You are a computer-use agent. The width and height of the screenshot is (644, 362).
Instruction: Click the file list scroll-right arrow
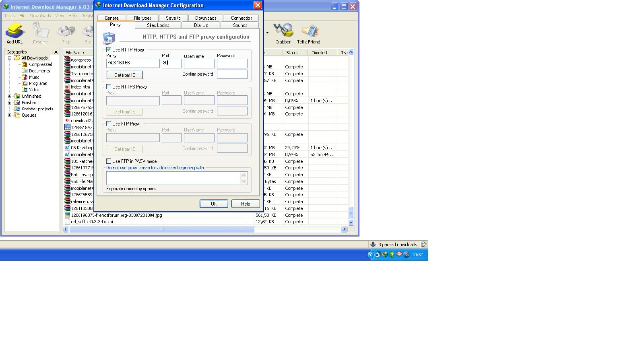(x=344, y=229)
